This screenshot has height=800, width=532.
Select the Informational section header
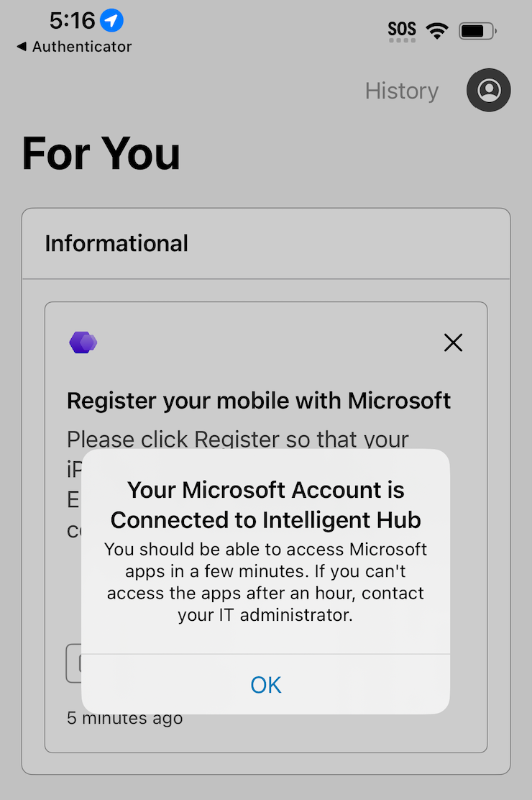116,243
